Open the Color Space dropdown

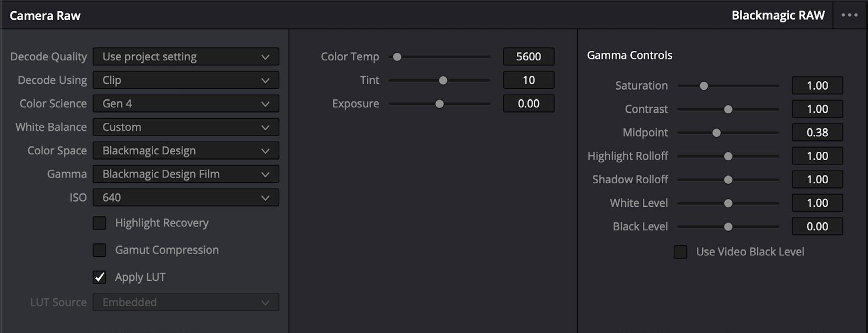click(186, 151)
